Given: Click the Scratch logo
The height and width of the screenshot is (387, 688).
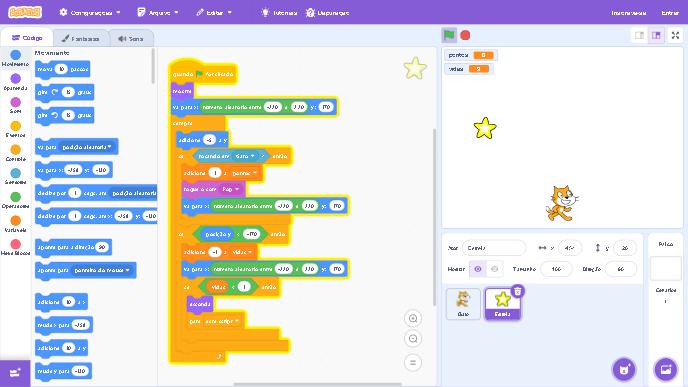Looking at the screenshot, I should 25,12.
